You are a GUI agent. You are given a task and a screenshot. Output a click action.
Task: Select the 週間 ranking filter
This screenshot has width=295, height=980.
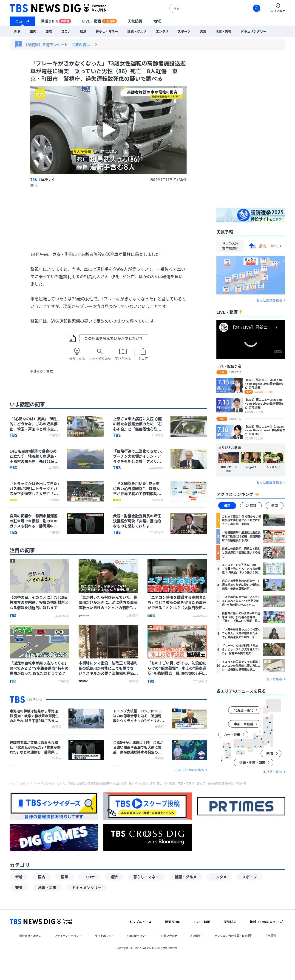tap(275, 506)
